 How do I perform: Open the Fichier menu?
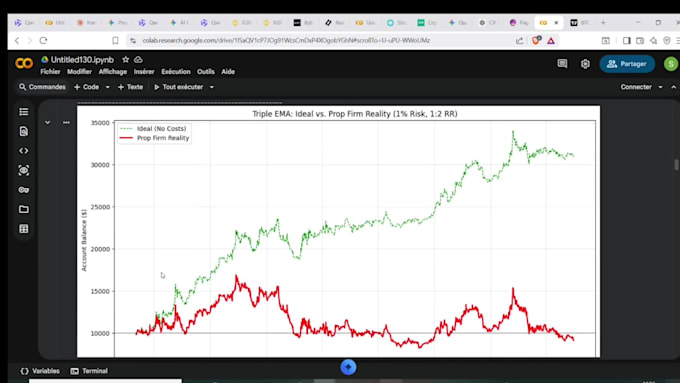[50, 72]
